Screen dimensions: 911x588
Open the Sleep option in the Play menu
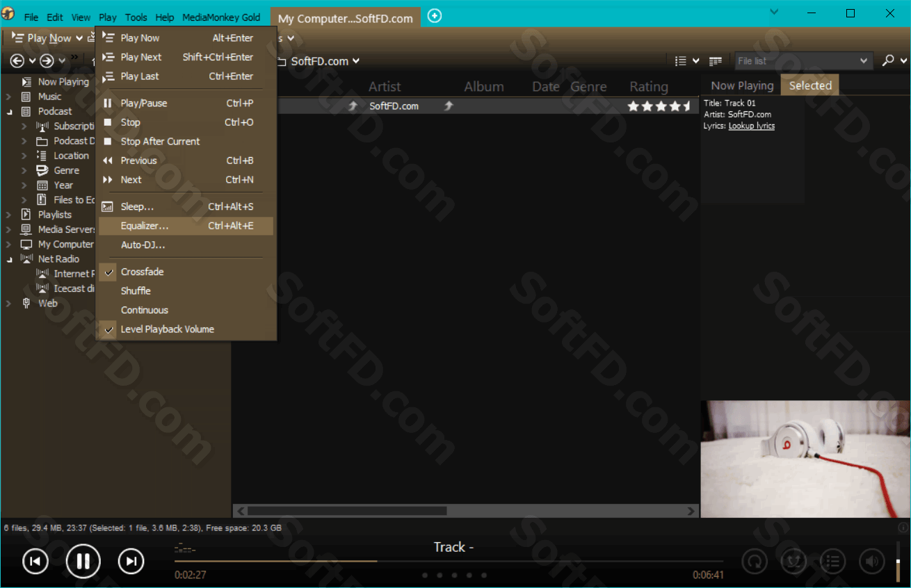(186, 206)
